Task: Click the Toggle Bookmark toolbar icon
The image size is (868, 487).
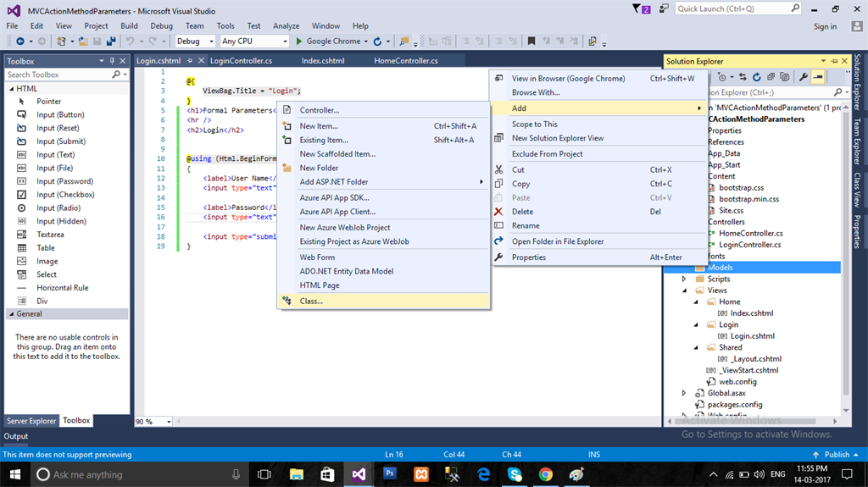Action: pyautogui.click(x=531, y=41)
